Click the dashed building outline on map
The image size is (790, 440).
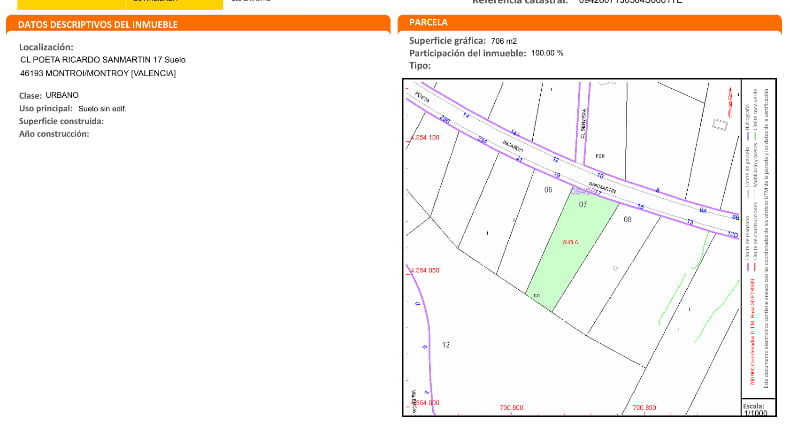pos(720,124)
